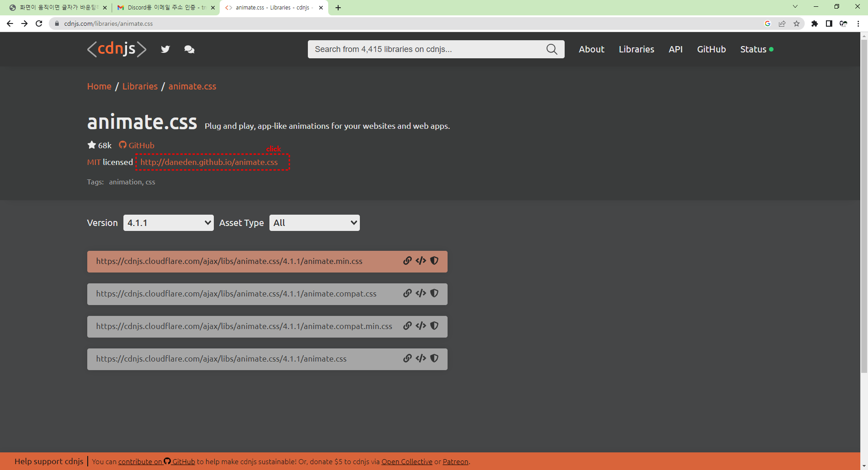The image size is (868, 470).
Task: Click the 'animation, css' tags text
Action: coord(132,182)
